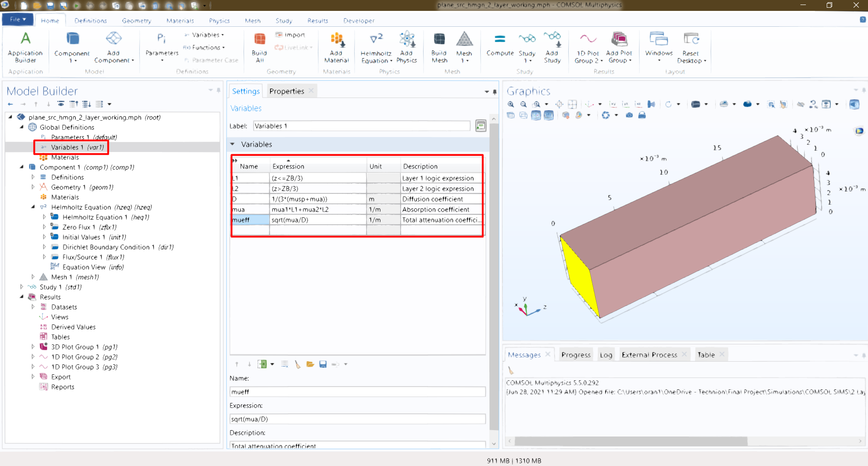
Task: Collapse the Variables section header
Action: click(x=233, y=144)
